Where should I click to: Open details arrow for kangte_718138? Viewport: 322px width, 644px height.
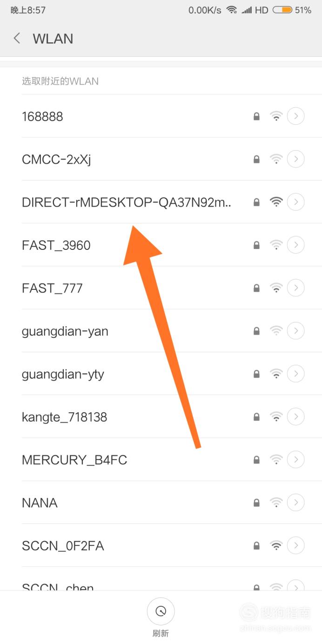[296, 416]
